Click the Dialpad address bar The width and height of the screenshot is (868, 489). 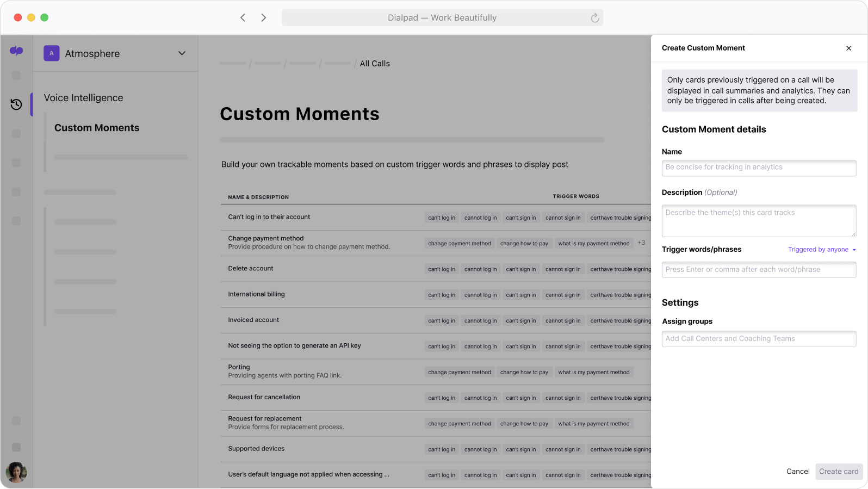pyautogui.click(x=442, y=17)
